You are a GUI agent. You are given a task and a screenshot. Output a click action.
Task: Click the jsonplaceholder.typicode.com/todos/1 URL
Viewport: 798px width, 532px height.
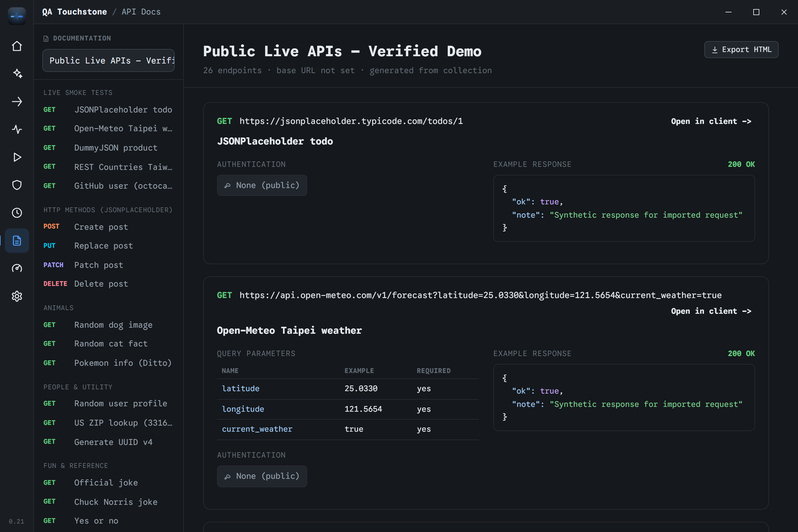click(x=351, y=121)
